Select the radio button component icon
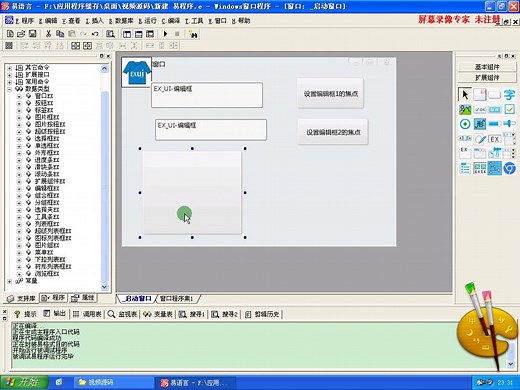Image resolution: width=520 pixels, height=390 pixels. point(465,124)
